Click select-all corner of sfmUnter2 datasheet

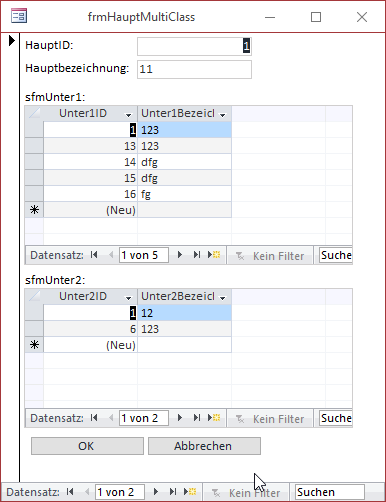point(34,296)
